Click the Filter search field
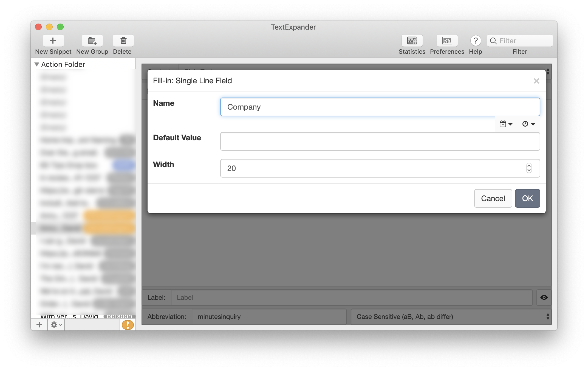 pyautogui.click(x=520, y=41)
